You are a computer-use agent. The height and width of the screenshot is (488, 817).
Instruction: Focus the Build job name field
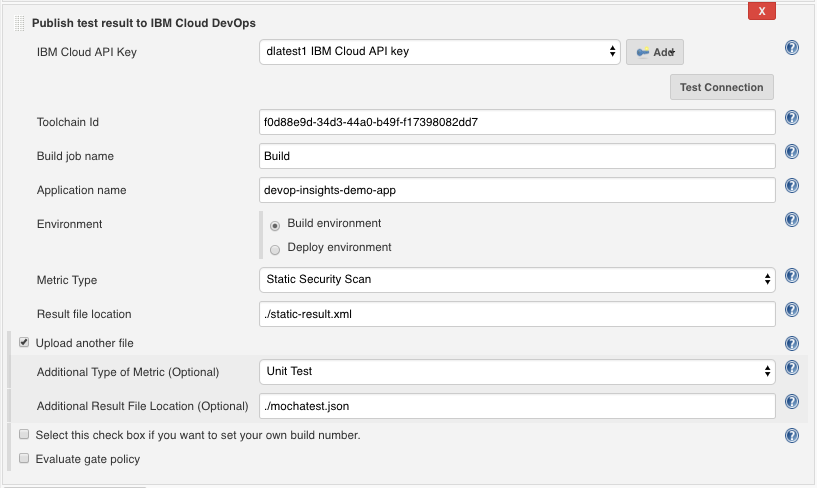point(517,156)
